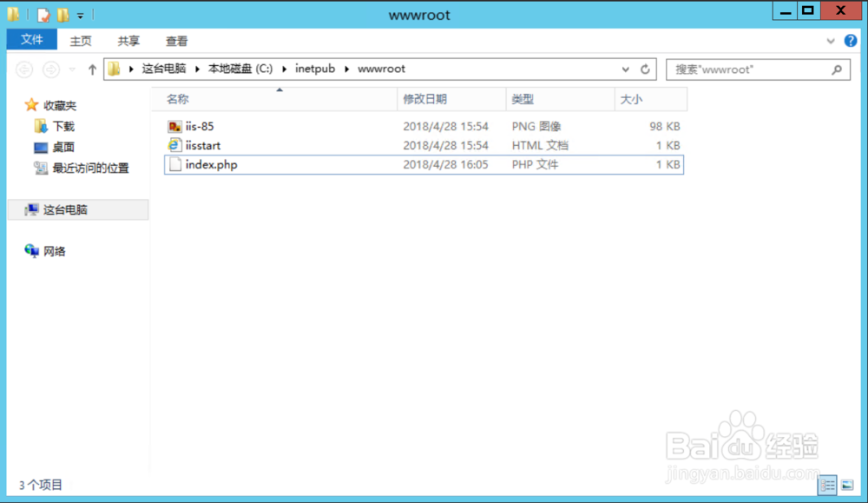Viewport: 868px width, 503px height.
Task: Click the HTML 文档 type cell
Action: [x=540, y=145]
